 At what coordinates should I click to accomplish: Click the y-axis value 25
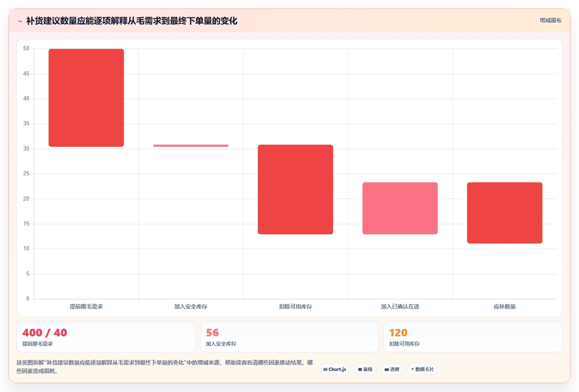tap(26, 174)
